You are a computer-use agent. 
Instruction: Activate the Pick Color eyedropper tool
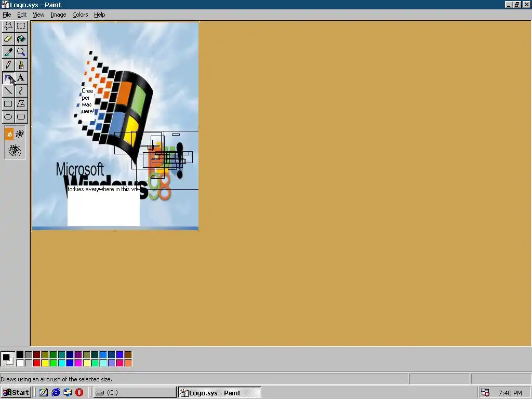click(x=8, y=52)
